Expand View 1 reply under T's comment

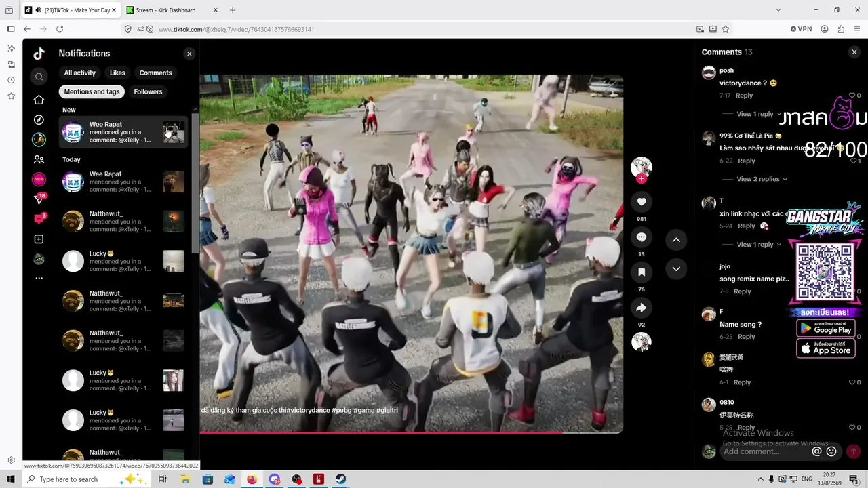click(x=759, y=245)
